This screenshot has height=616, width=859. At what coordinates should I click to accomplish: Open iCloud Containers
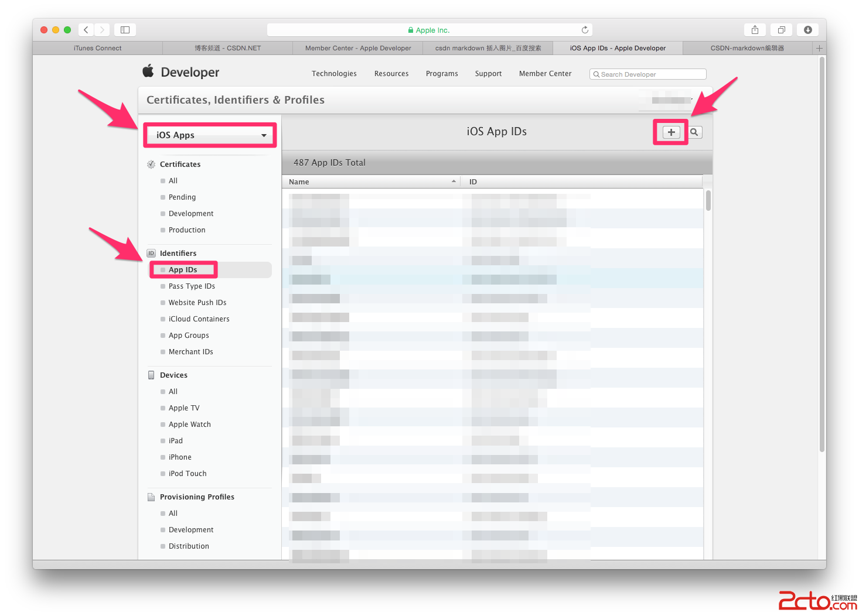click(x=199, y=319)
